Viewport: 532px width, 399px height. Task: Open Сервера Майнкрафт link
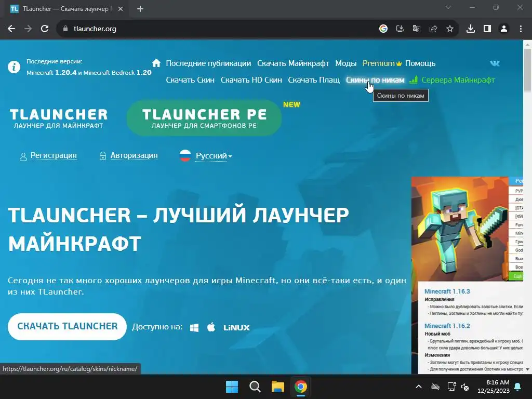click(458, 80)
